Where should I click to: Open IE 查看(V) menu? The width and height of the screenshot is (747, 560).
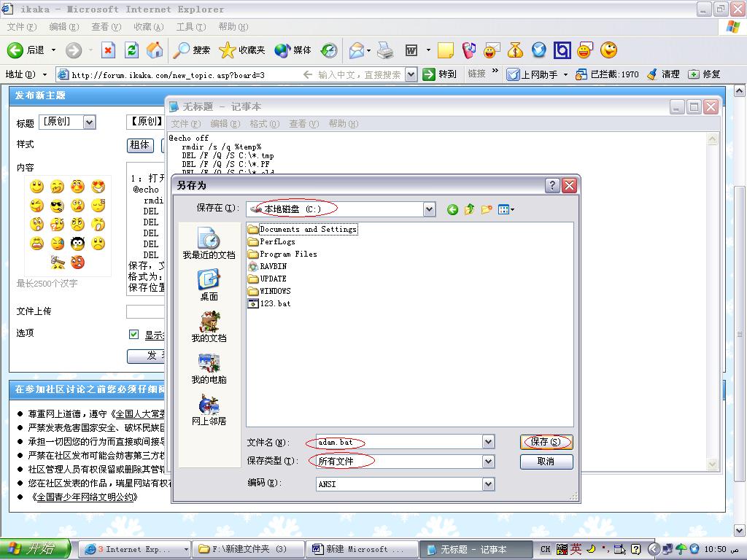click(x=107, y=27)
